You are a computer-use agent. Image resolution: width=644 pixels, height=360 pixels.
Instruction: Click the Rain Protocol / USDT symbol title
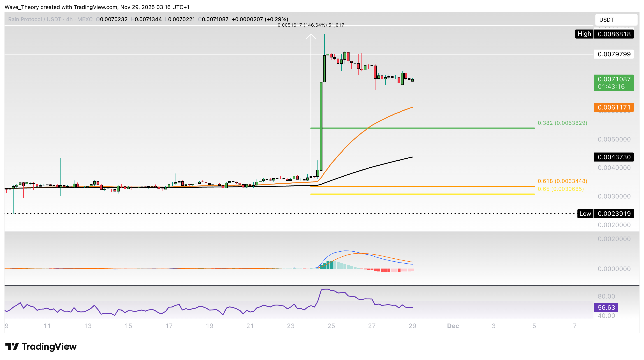click(x=35, y=19)
